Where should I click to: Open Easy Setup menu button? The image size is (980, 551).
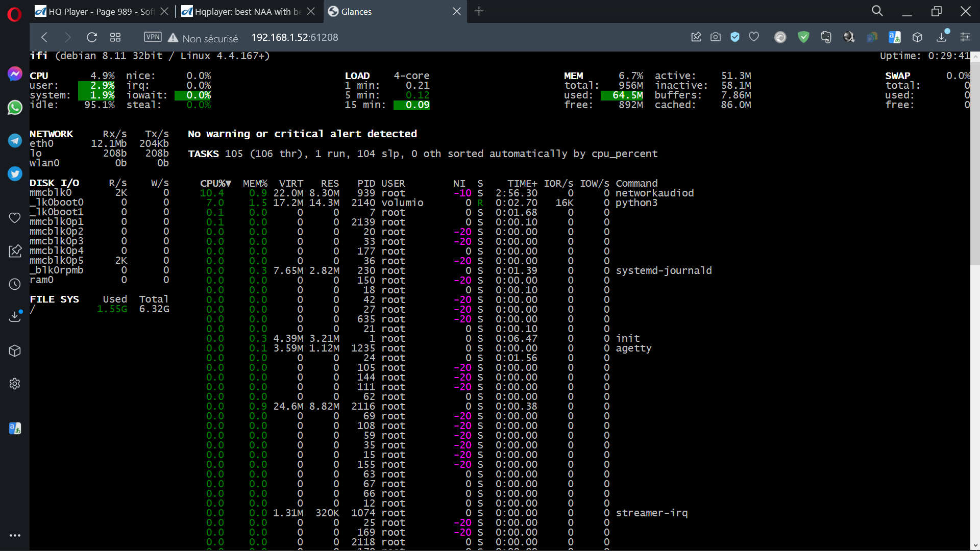965,37
